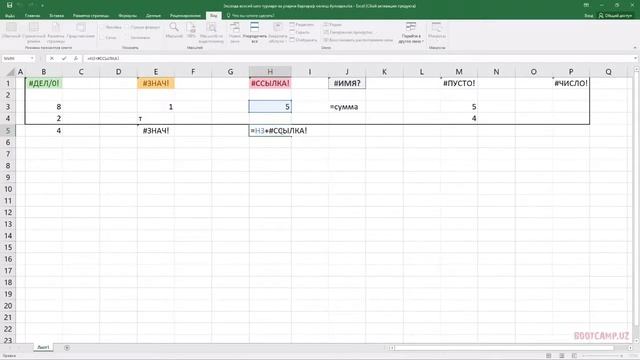
Task: Expand Закрепить области (freeze panes) dropdown
Action: (278, 33)
